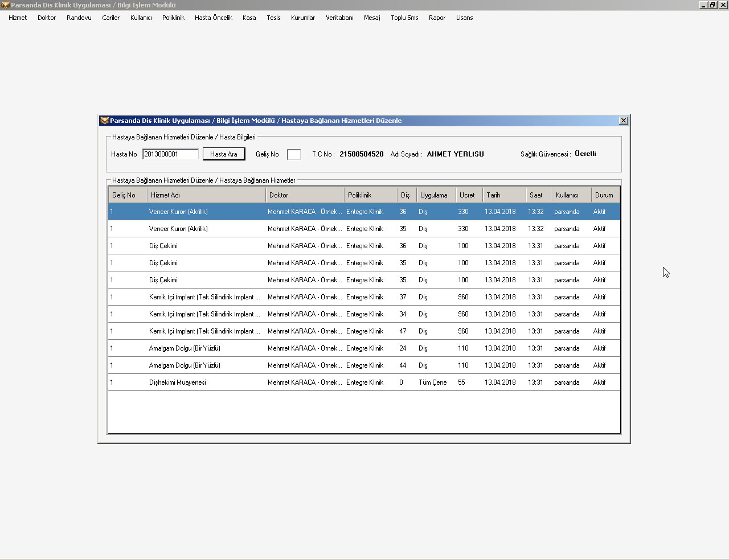Open the Toplu Sms menu
Screen dimensions: 729x560
click(x=404, y=18)
